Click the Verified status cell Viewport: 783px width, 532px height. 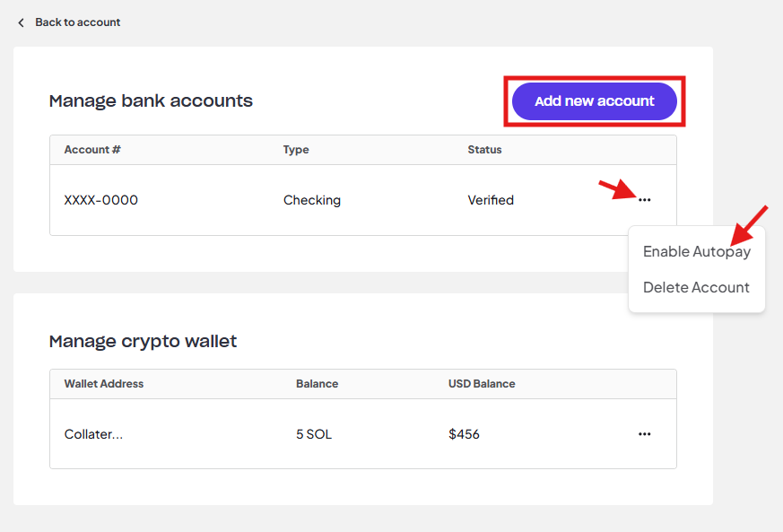tap(491, 200)
